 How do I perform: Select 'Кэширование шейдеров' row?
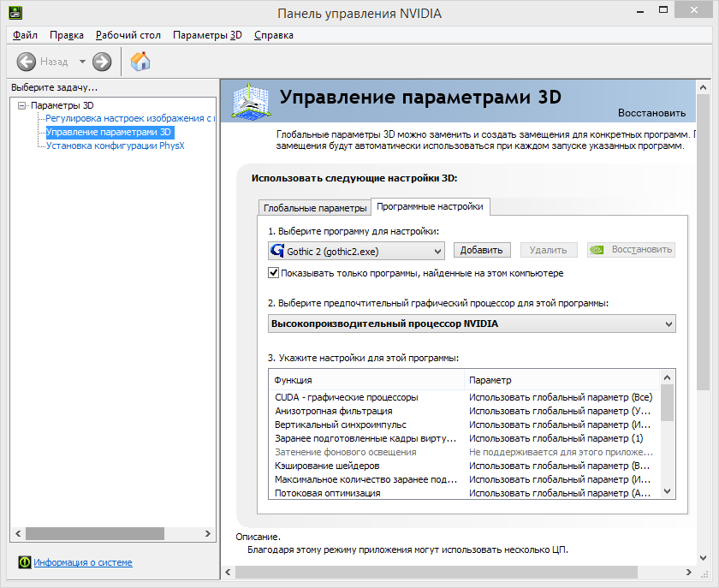(465, 466)
